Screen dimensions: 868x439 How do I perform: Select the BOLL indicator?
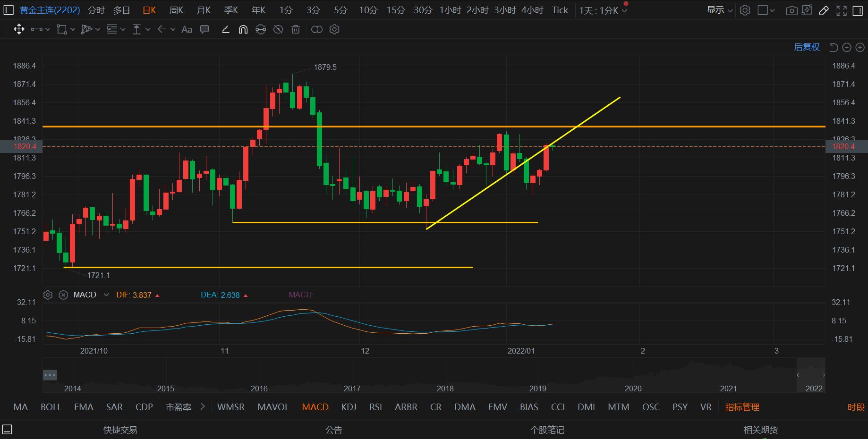click(51, 407)
